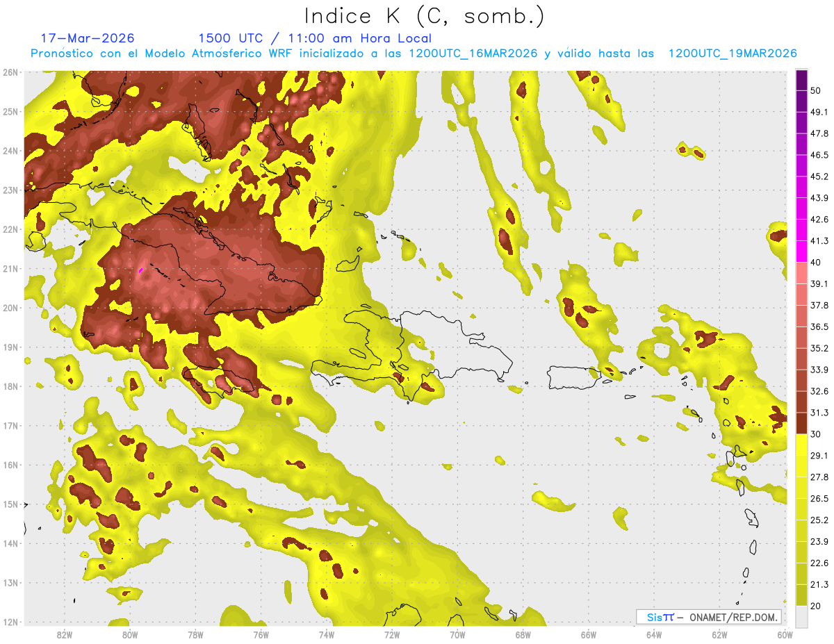834x644 pixels.
Task: Click the colorbar label '27.8'
Action: [x=819, y=477]
